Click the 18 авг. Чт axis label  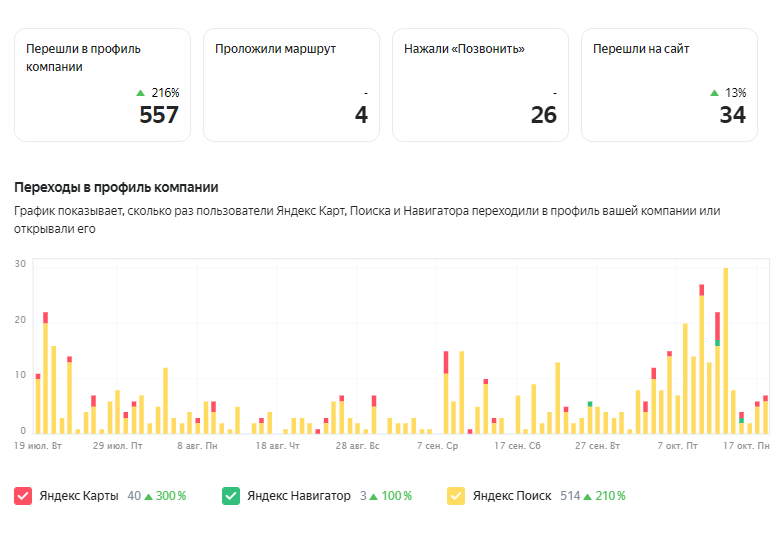(278, 446)
